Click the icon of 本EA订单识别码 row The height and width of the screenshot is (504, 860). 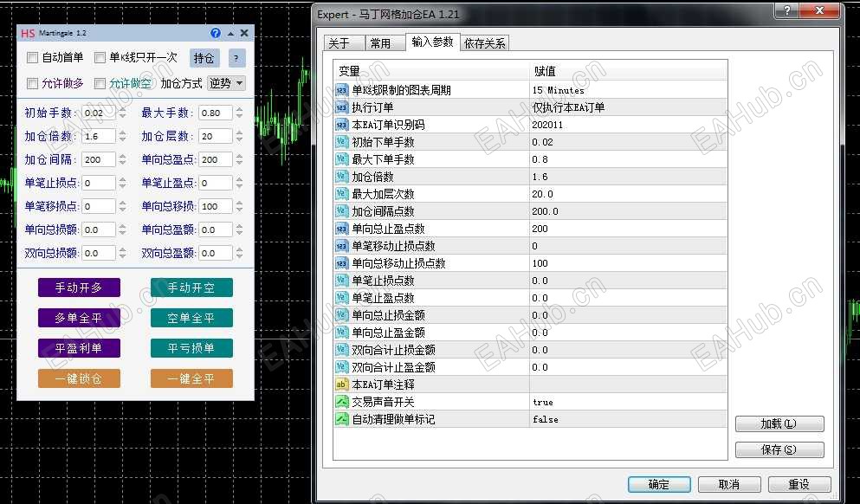[342, 125]
